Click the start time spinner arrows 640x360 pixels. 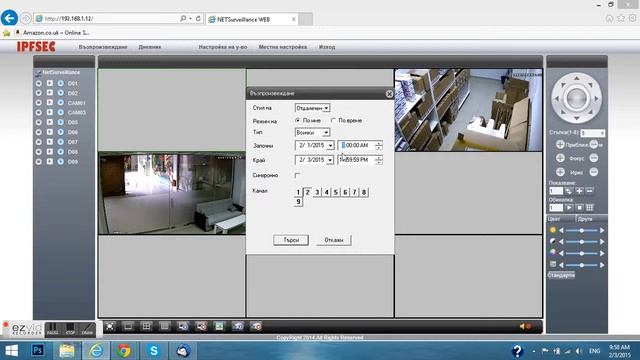(x=378, y=145)
